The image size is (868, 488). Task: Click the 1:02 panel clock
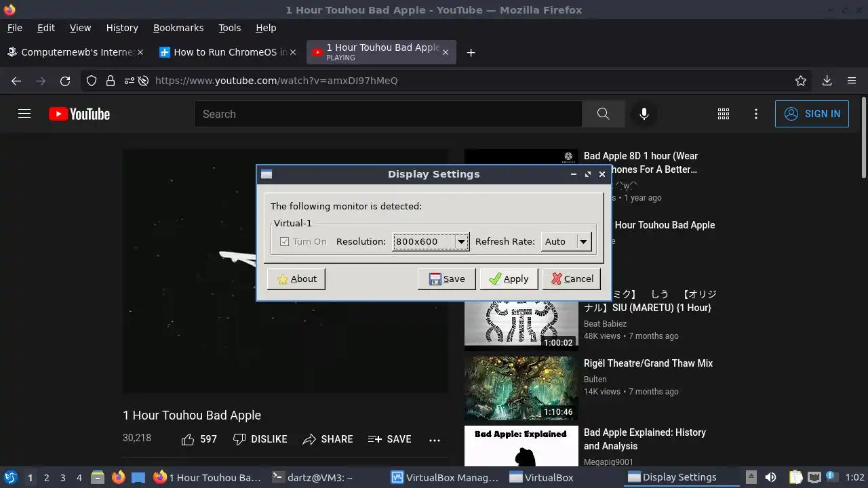click(x=855, y=477)
